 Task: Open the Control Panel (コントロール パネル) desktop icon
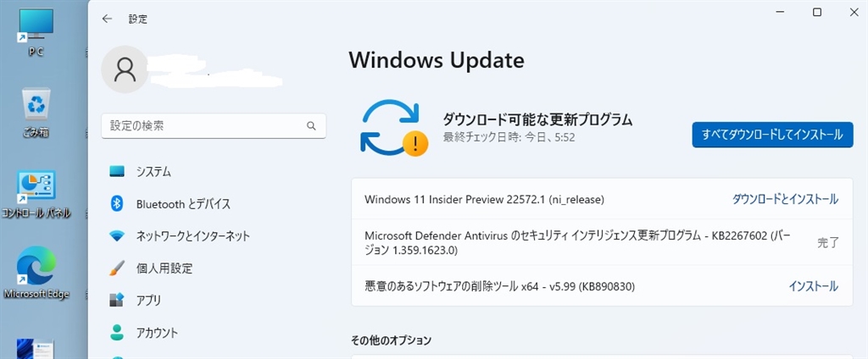pos(36,189)
